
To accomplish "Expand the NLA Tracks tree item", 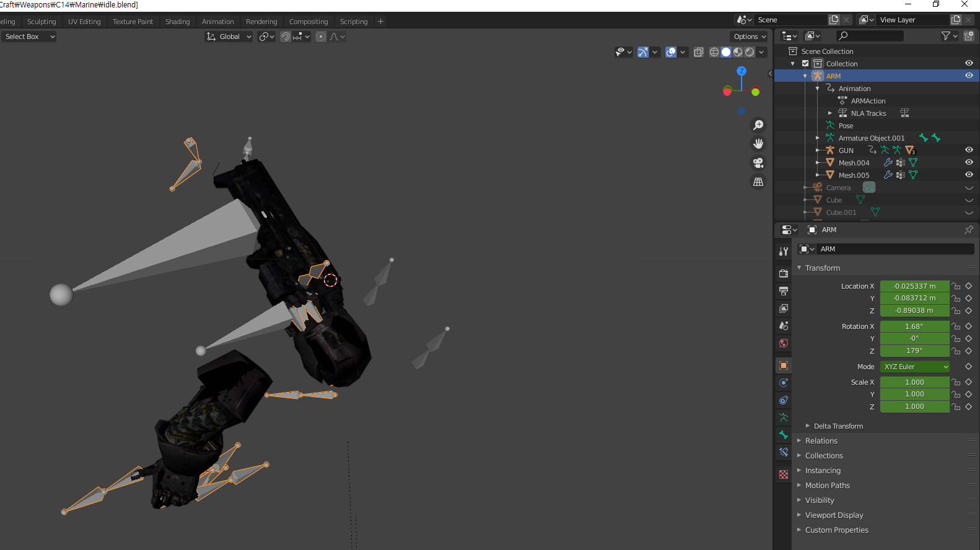I will (830, 113).
